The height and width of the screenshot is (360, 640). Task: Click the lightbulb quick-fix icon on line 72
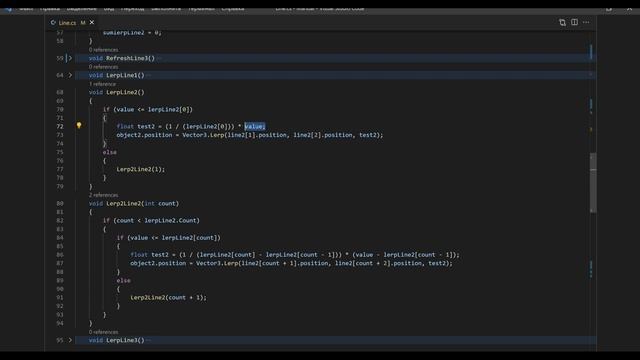click(79, 125)
